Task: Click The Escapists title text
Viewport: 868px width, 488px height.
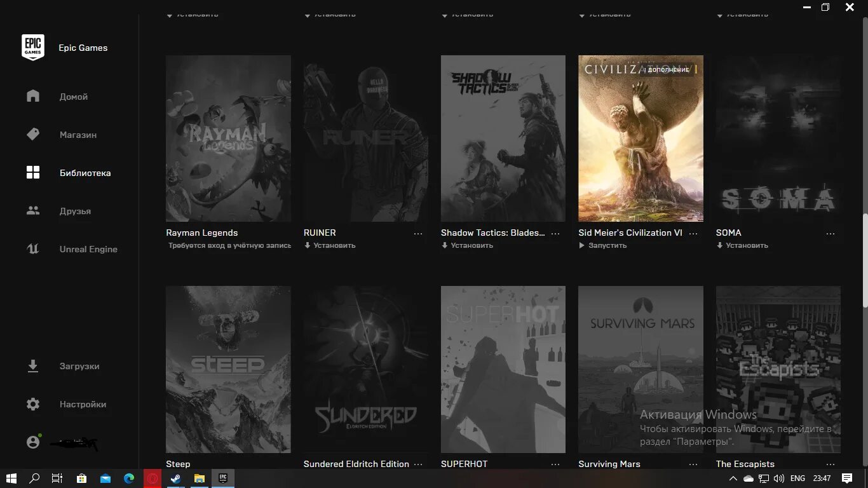Action: click(x=745, y=464)
